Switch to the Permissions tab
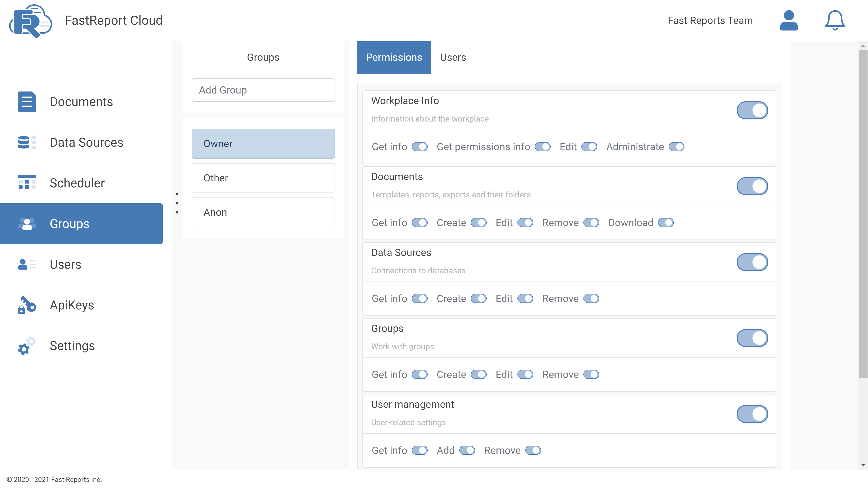Image resolution: width=868 pixels, height=488 pixels. point(394,57)
